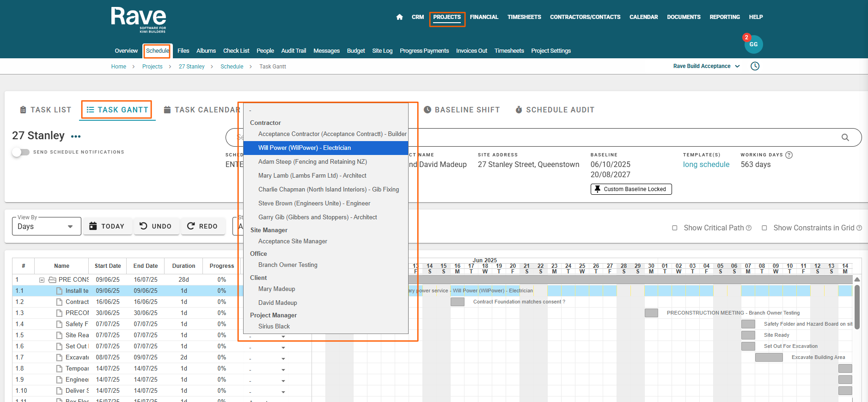Click the document icon in Safety F row

(x=59, y=324)
